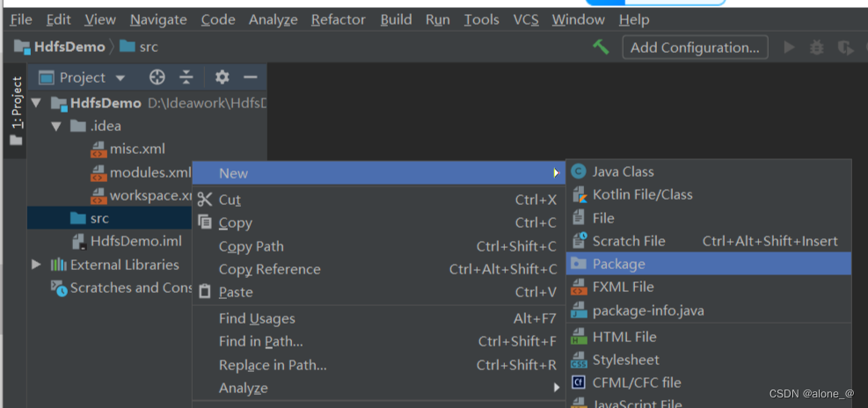Click Add Configuration... button
This screenshot has width=868, height=408.
tap(695, 47)
